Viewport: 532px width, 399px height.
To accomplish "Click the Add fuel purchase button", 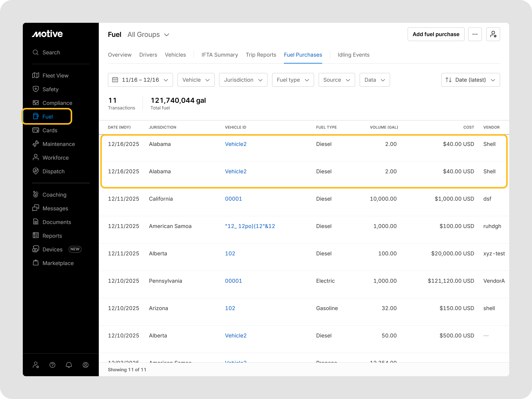I will pyautogui.click(x=435, y=34).
